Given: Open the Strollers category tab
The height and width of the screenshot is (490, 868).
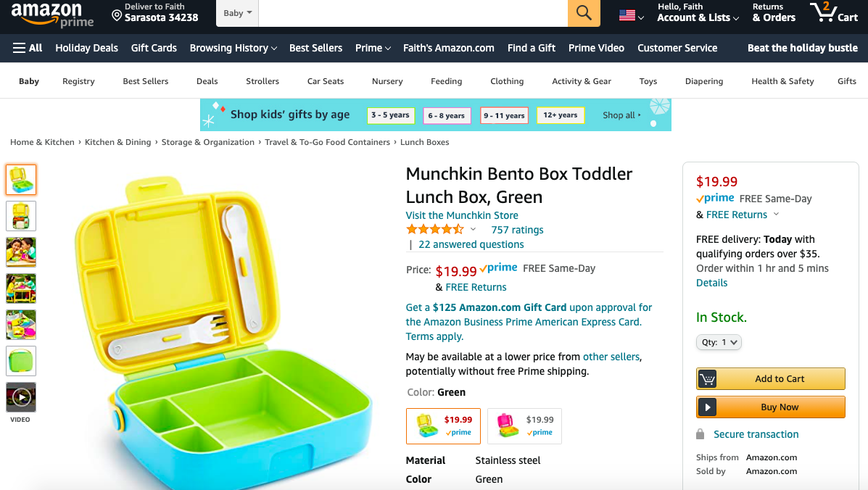Looking at the screenshot, I should (x=263, y=81).
